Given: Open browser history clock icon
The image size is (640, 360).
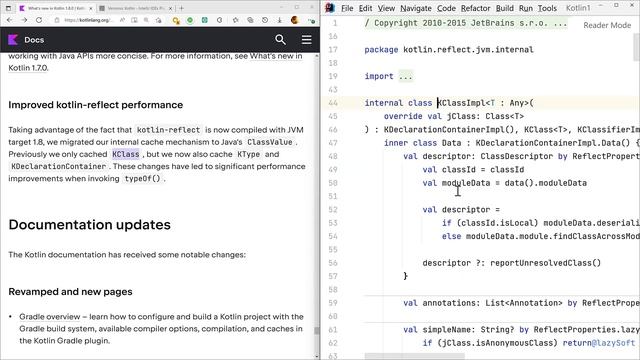Looking at the screenshot, I should coord(265,20).
